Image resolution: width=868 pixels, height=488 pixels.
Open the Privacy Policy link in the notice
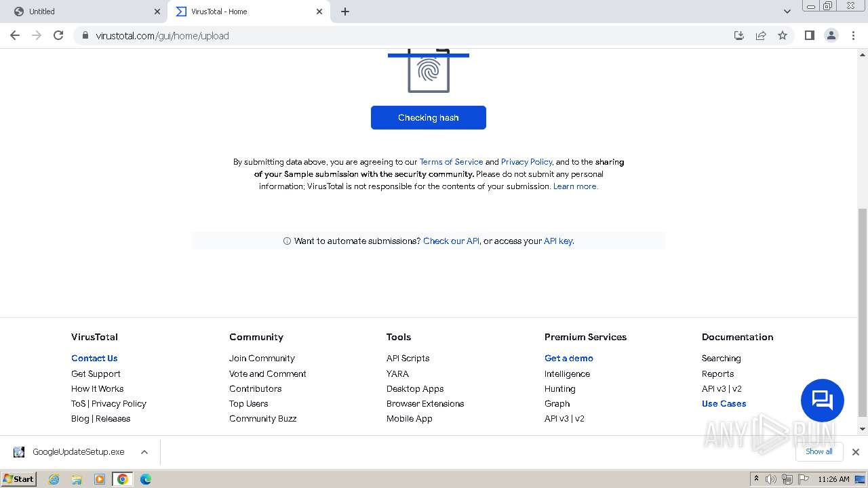coord(526,162)
